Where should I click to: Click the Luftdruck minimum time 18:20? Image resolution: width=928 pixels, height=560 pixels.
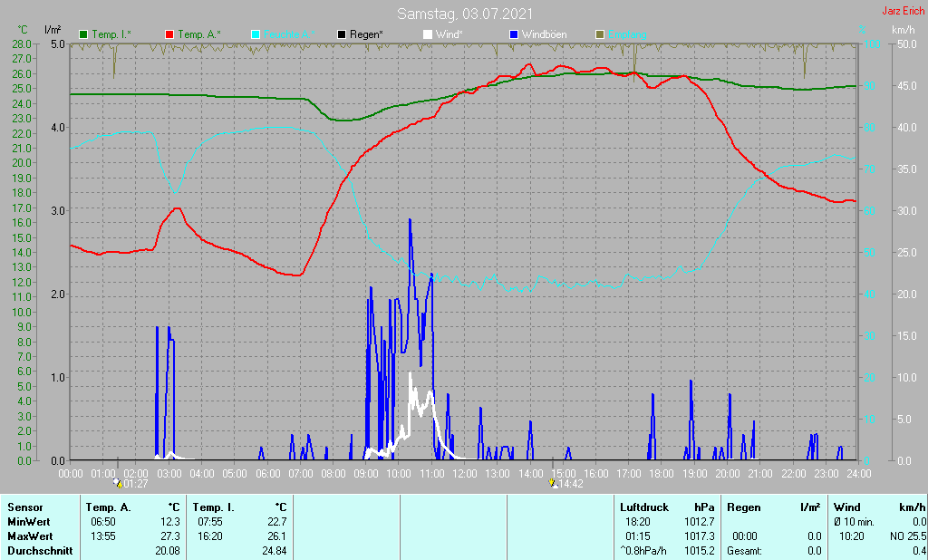(x=638, y=522)
